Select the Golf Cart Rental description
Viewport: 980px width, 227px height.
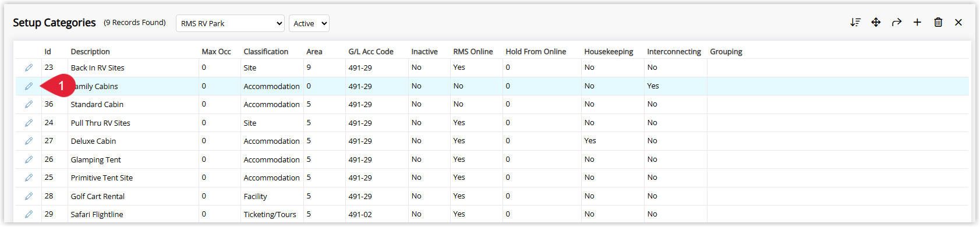97,196
